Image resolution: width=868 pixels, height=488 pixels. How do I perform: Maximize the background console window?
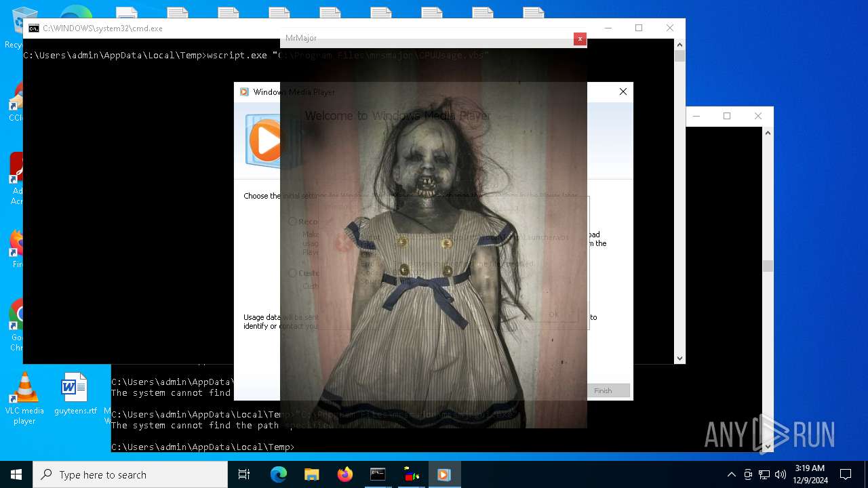point(727,116)
